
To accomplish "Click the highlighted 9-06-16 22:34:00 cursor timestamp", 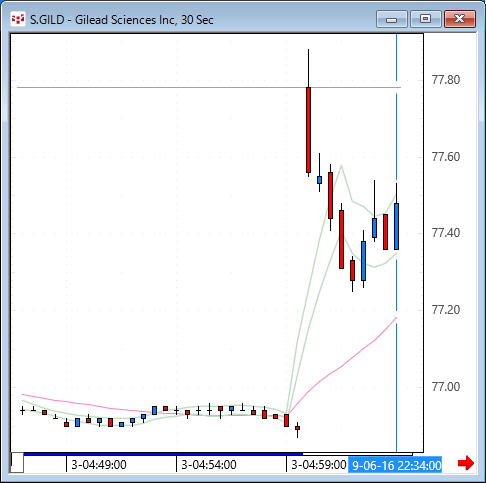I will (x=395, y=465).
